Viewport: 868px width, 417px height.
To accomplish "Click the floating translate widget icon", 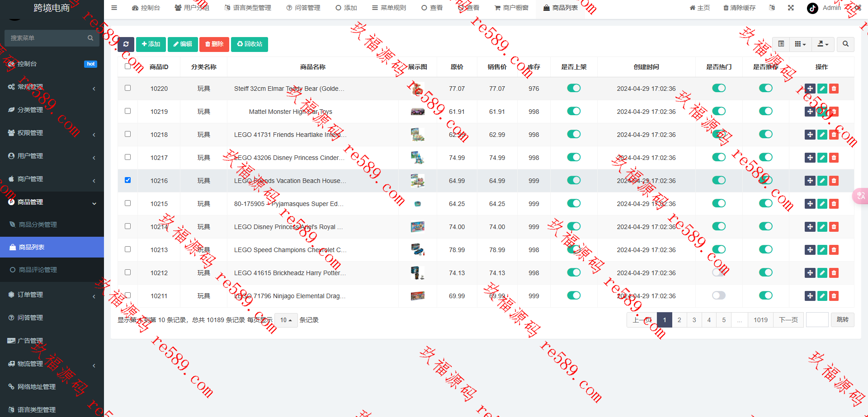I will (x=861, y=196).
